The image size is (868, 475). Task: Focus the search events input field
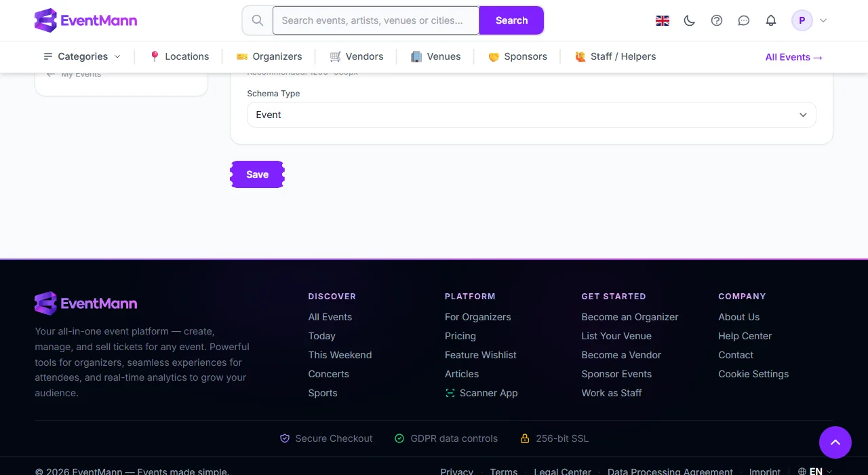point(376,20)
